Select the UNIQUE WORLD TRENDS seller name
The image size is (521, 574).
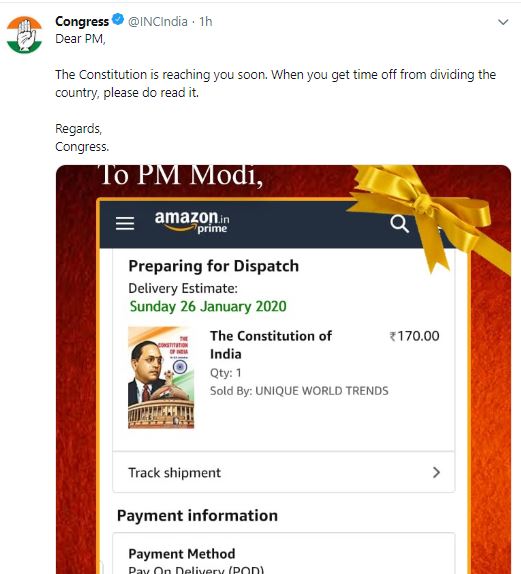[x=322, y=391]
